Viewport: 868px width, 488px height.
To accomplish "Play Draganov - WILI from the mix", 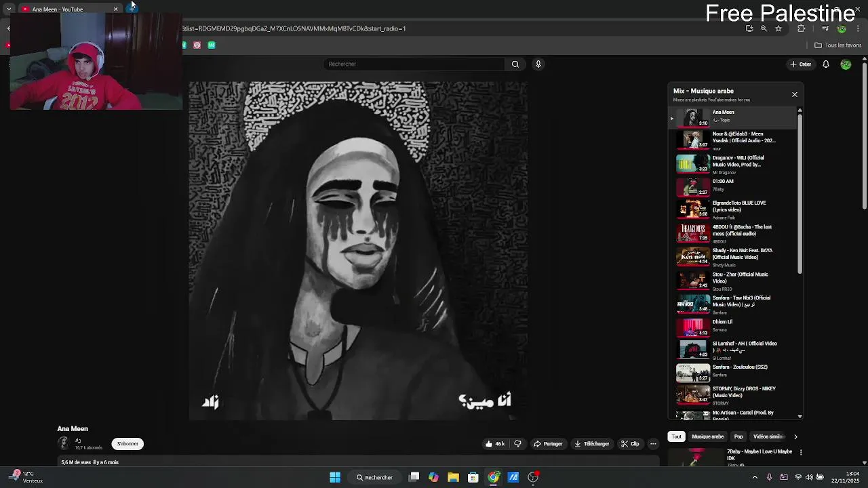I will click(x=731, y=163).
